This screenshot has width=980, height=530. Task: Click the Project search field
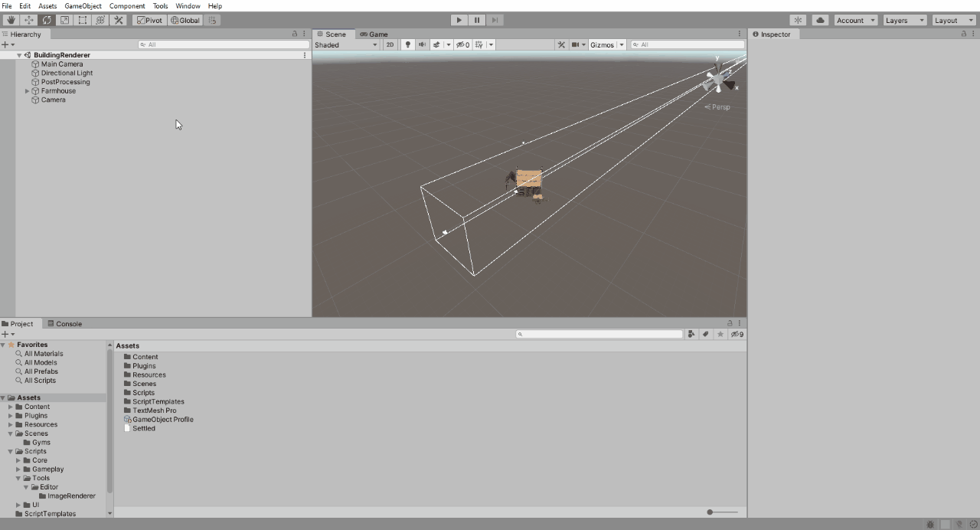pos(599,334)
